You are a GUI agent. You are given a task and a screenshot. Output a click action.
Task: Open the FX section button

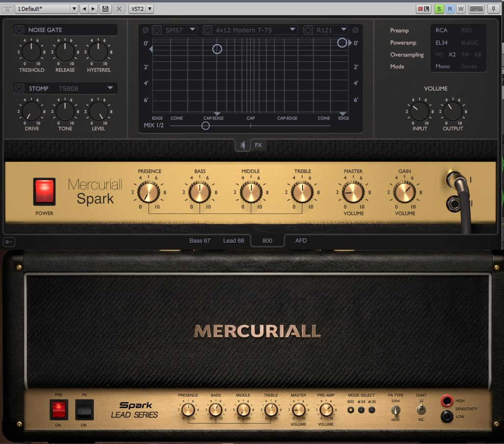pos(258,145)
